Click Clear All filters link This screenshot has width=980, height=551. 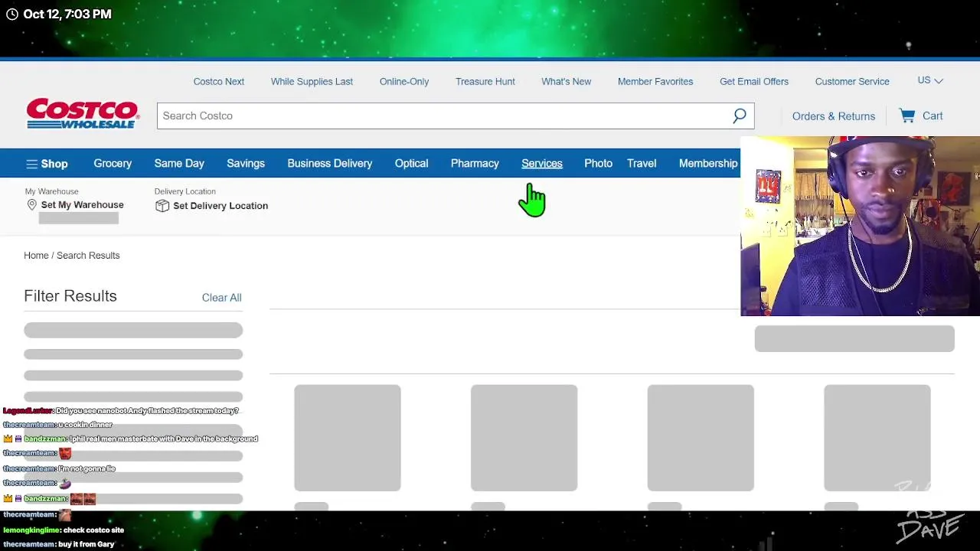221,298
